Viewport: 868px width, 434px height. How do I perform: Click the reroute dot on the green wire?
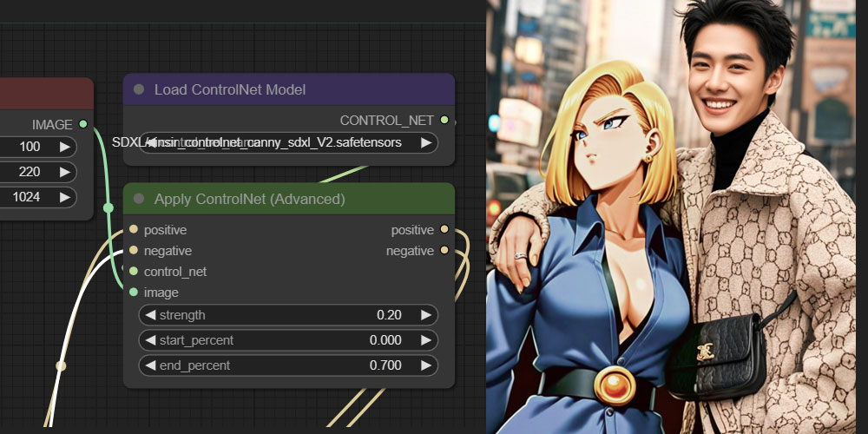108,207
